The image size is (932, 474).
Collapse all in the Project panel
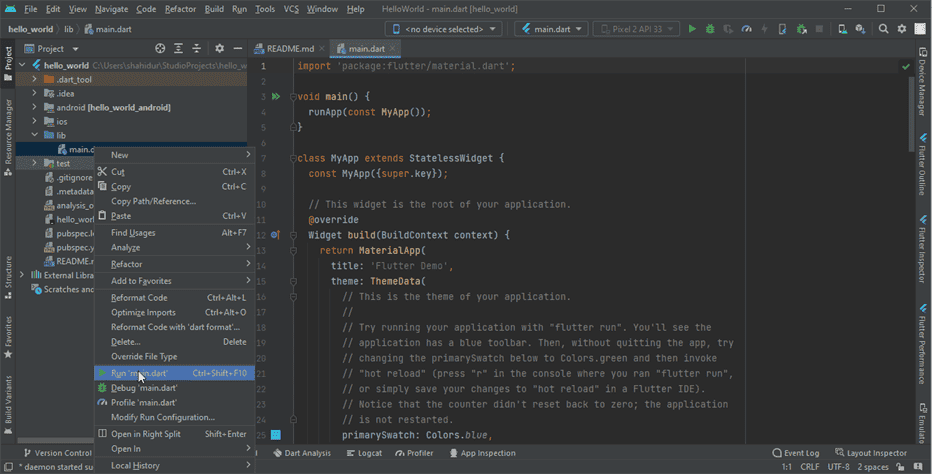point(196,48)
